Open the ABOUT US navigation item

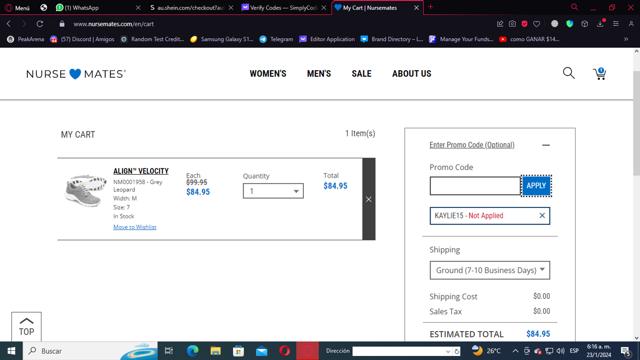tap(411, 74)
